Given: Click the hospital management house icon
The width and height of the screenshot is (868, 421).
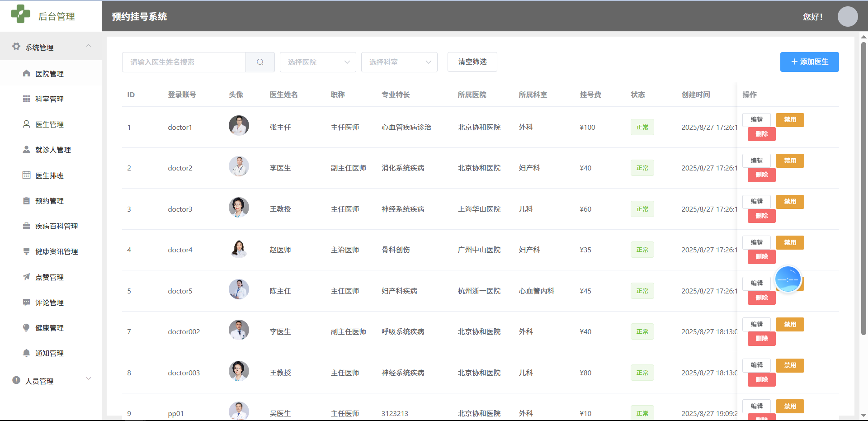Looking at the screenshot, I should (x=26, y=73).
